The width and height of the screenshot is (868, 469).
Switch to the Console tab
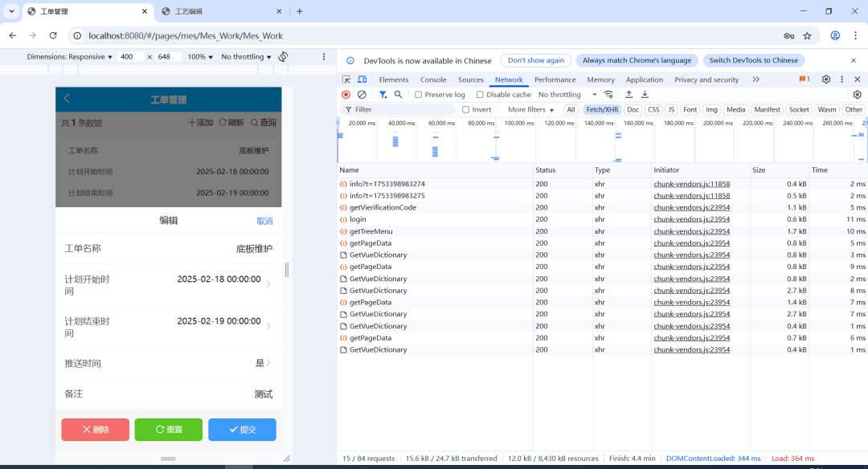tap(433, 80)
